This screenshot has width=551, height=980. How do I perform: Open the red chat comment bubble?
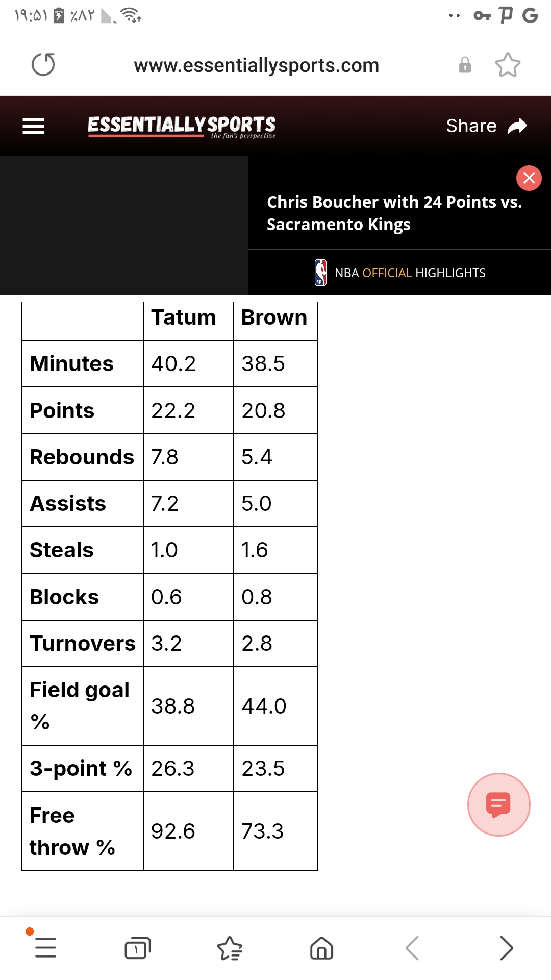(x=498, y=805)
